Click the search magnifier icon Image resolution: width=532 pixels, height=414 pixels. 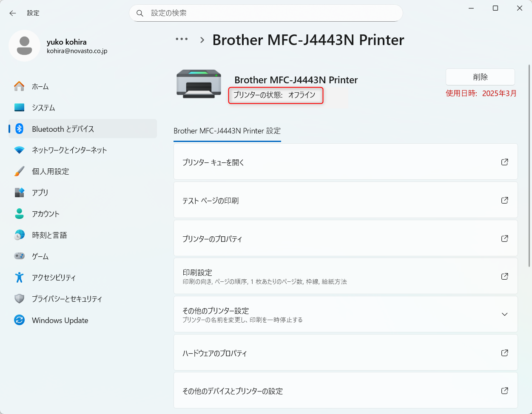tap(139, 13)
